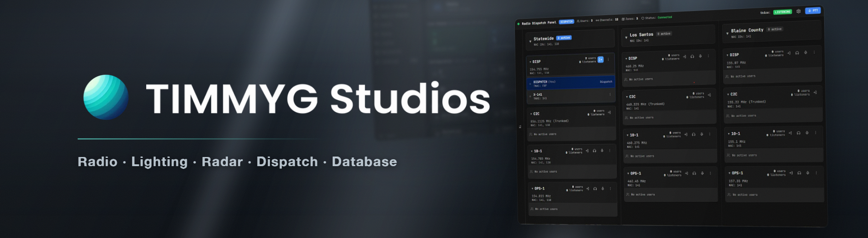Click the '154.755 MHz' frequency text

[x=540, y=69]
